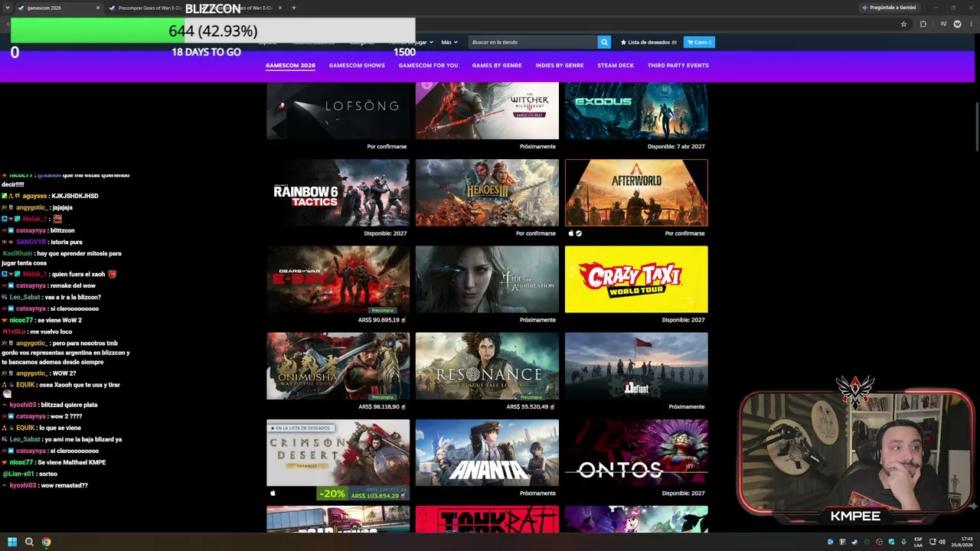Click Crimson Desert -20% discount badge
Viewport: 980px width, 551px height.
point(332,494)
